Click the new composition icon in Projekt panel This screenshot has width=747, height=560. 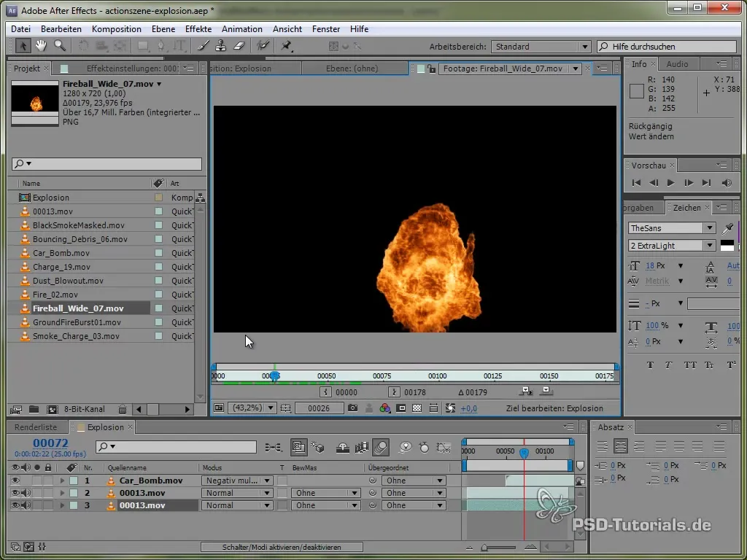(52, 410)
